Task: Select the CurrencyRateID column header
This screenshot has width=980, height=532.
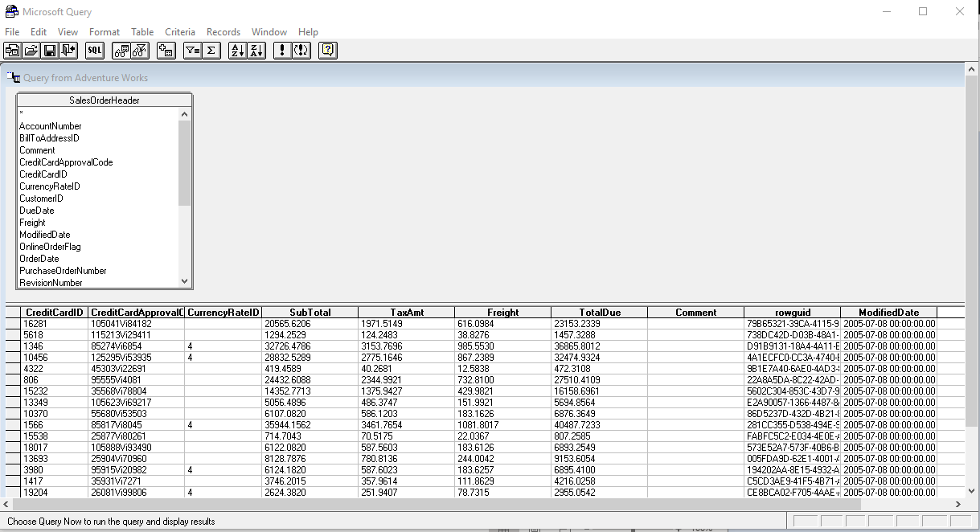Action: 223,313
